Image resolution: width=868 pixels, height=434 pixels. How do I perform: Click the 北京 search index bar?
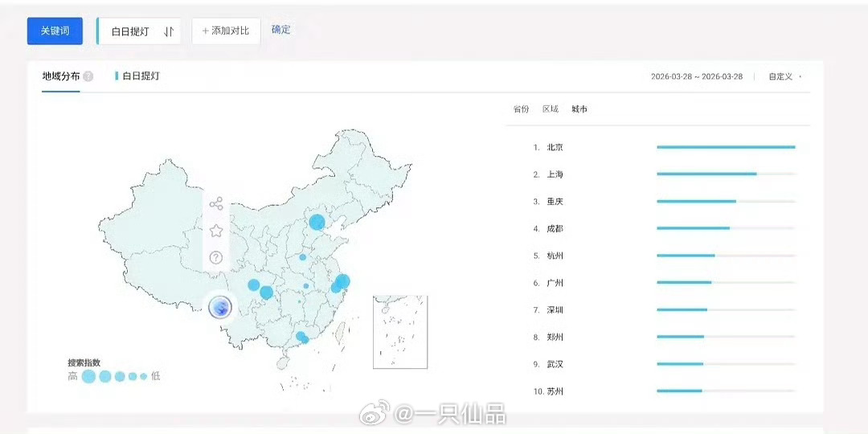click(x=726, y=147)
